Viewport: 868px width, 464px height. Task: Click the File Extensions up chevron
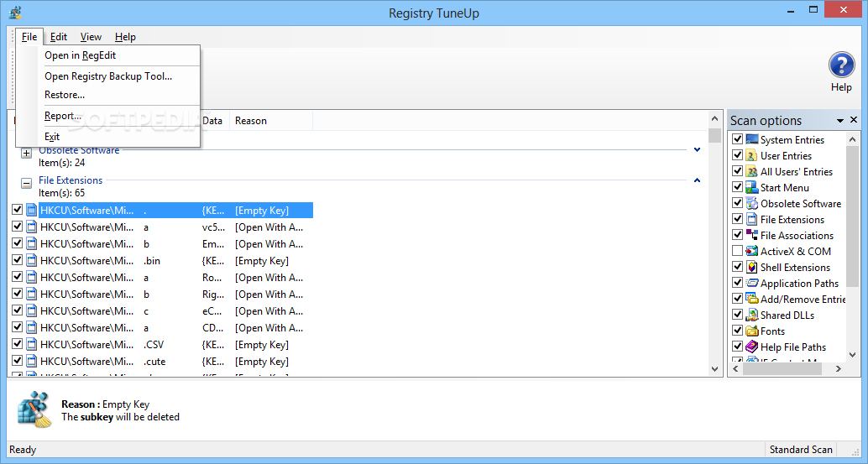697,180
